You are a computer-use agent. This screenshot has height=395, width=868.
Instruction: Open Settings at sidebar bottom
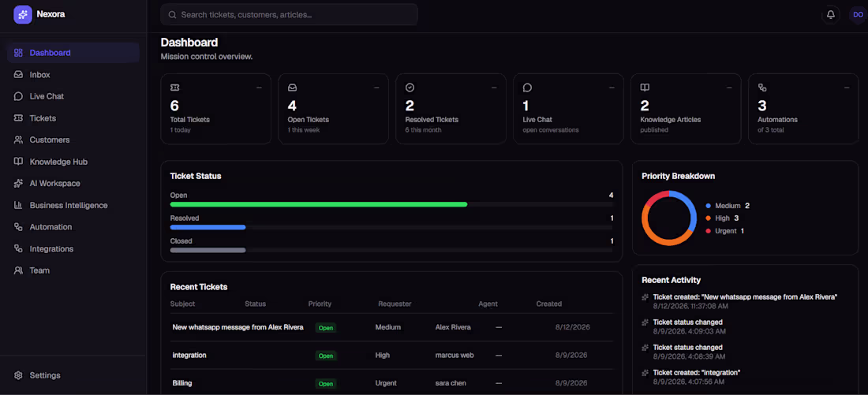click(73, 375)
